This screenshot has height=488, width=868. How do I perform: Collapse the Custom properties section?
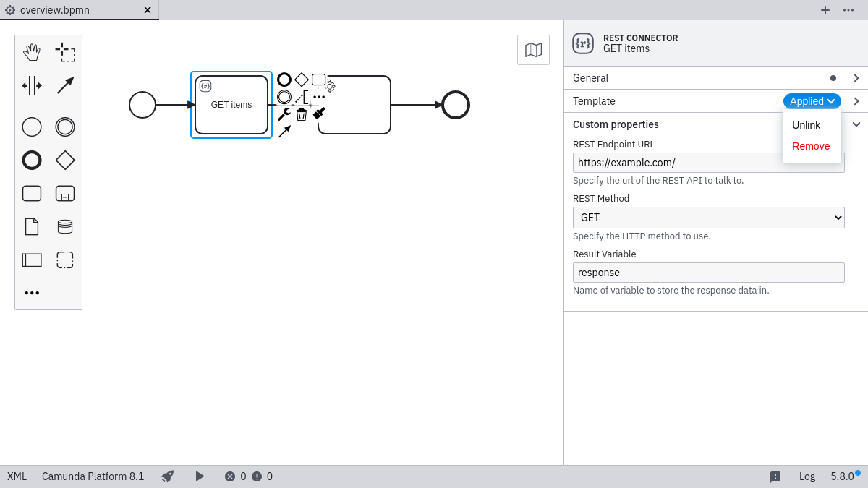point(856,124)
